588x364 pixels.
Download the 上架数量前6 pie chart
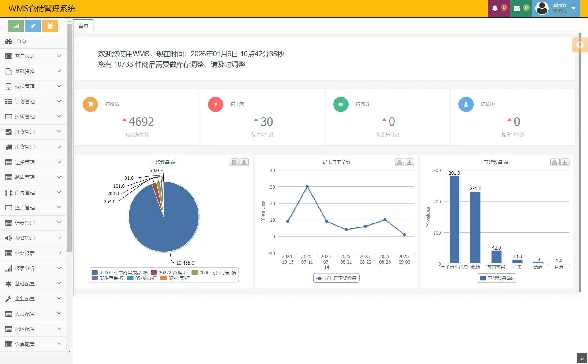[244, 162]
